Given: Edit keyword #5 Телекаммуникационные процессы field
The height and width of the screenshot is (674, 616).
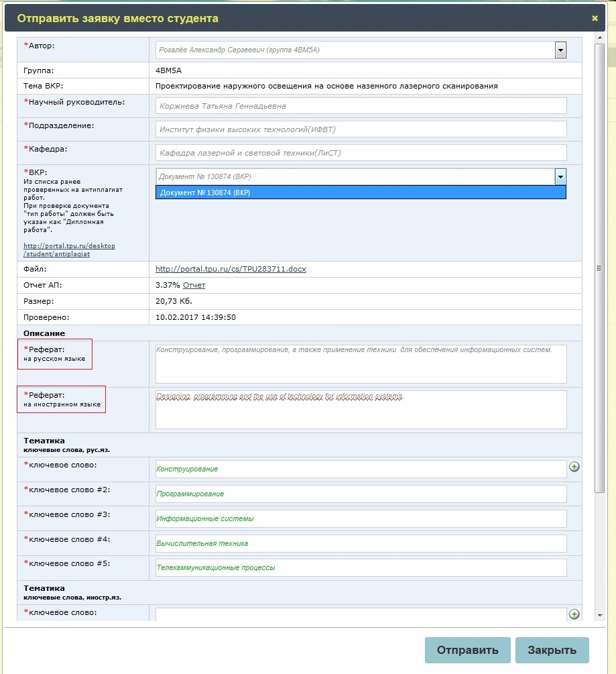Looking at the screenshot, I should 361,568.
